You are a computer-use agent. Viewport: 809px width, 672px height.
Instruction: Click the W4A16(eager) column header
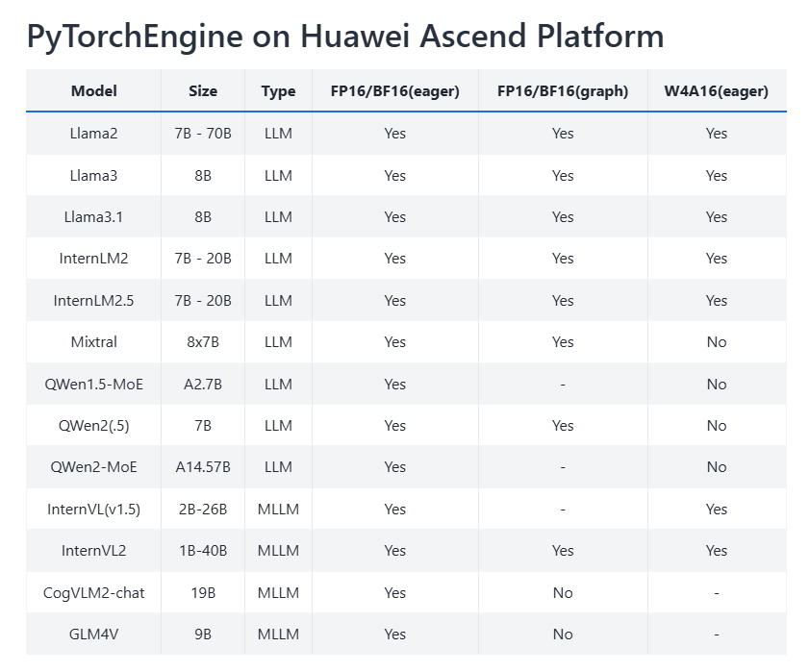click(716, 91)
